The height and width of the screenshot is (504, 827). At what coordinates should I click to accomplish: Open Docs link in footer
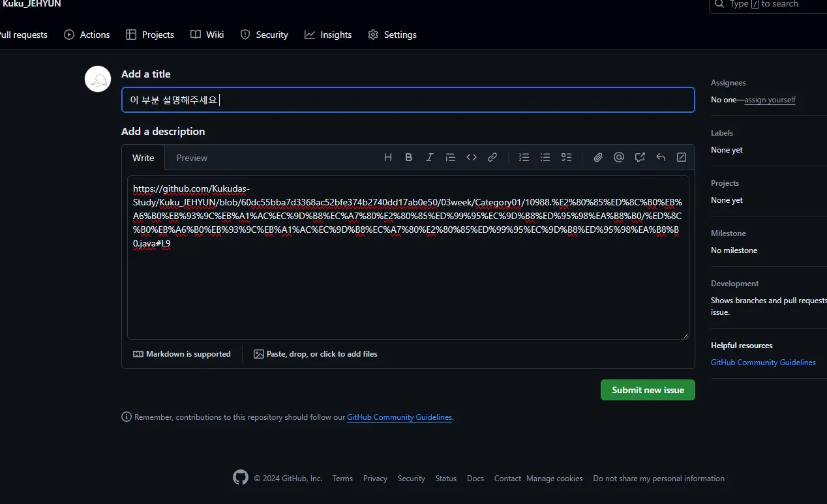click(475, 479)
